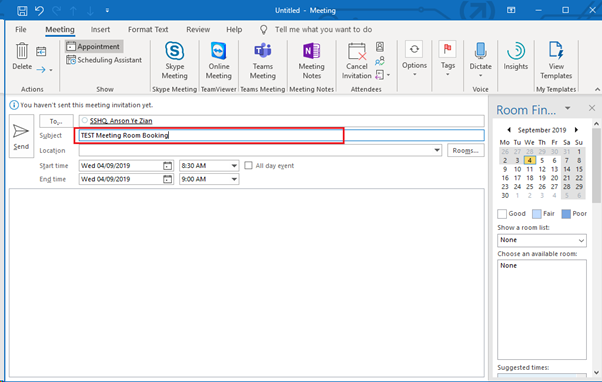Click the Tell me what you want to do box
The height and width of the screenshot is (382, 602).
[323, 30]
